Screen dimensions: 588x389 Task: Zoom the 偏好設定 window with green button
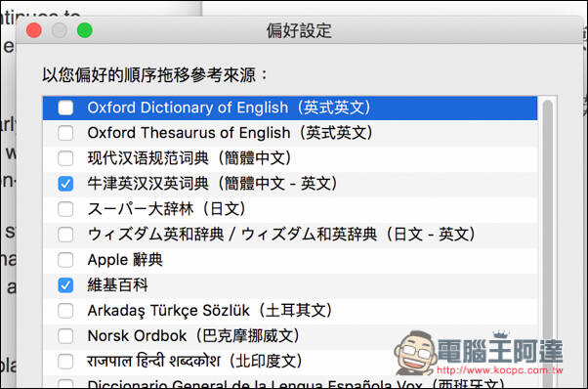pos(85,30)
